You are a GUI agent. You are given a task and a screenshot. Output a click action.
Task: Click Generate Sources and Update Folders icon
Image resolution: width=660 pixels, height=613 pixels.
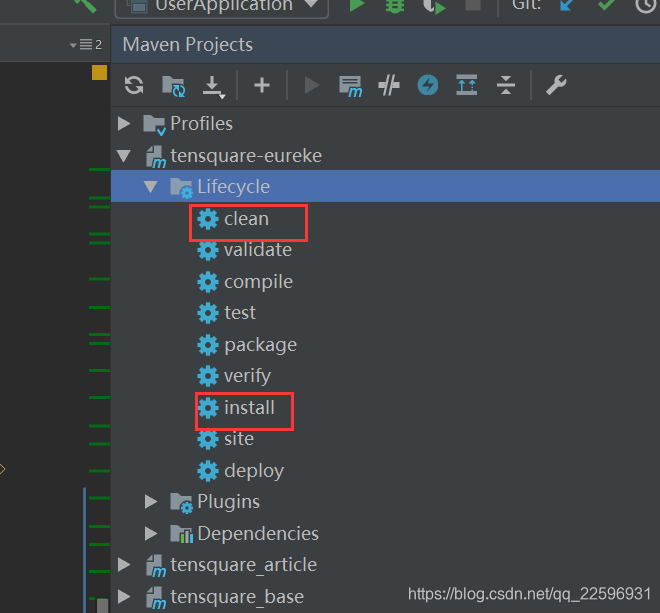(x=173, y=86)
